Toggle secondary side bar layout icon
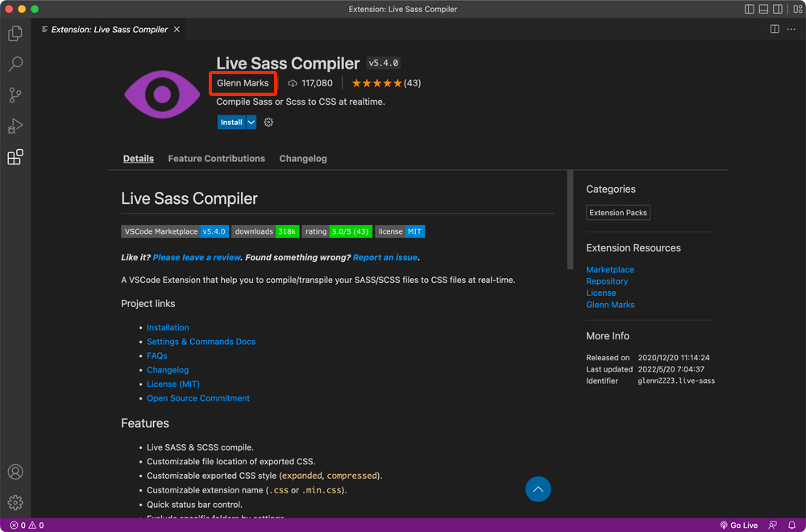Screen dimensions: 806x532 tap(779, 9)
